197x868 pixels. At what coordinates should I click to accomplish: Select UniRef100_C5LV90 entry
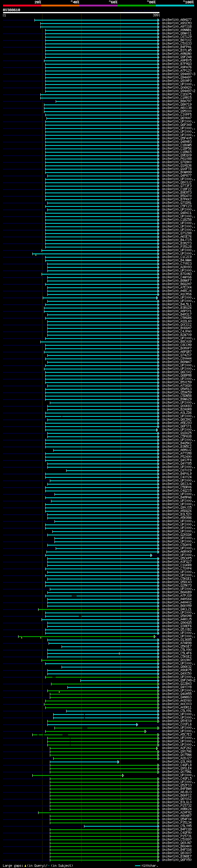(176, 650)
